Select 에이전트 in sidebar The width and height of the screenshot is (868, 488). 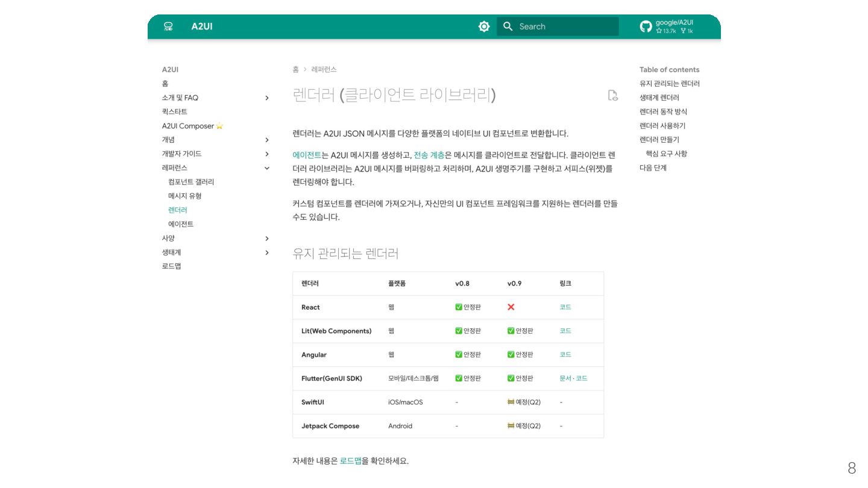pyautogui.click(x=181, y=224)
